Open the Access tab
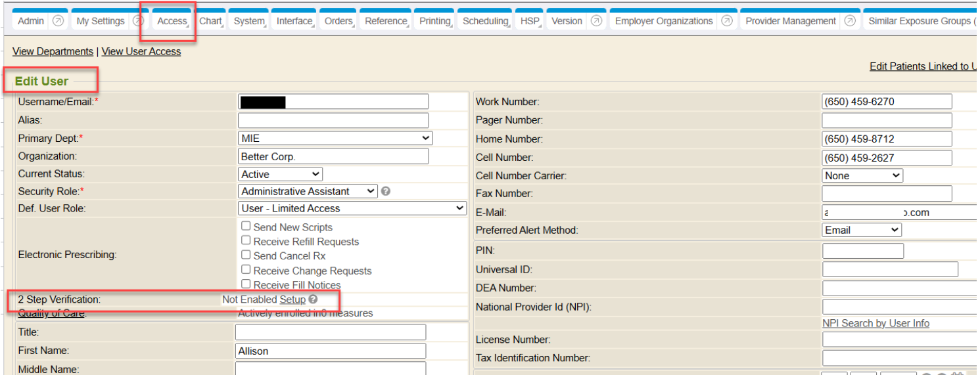 [x=172, y=21]
